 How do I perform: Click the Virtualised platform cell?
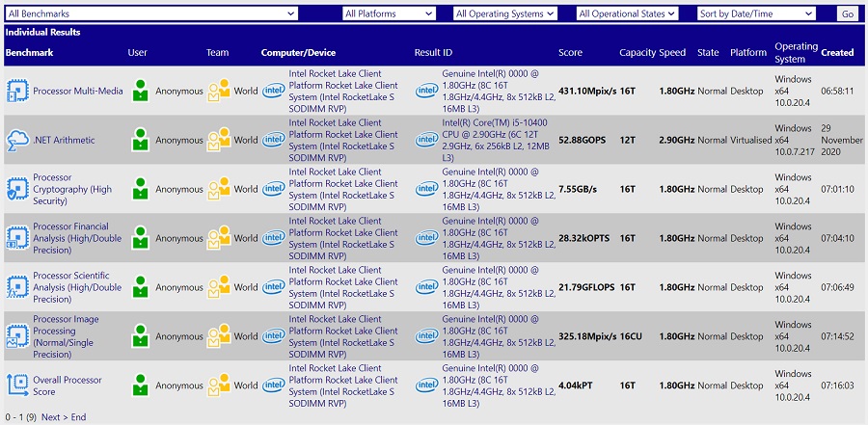pos(750,140)
